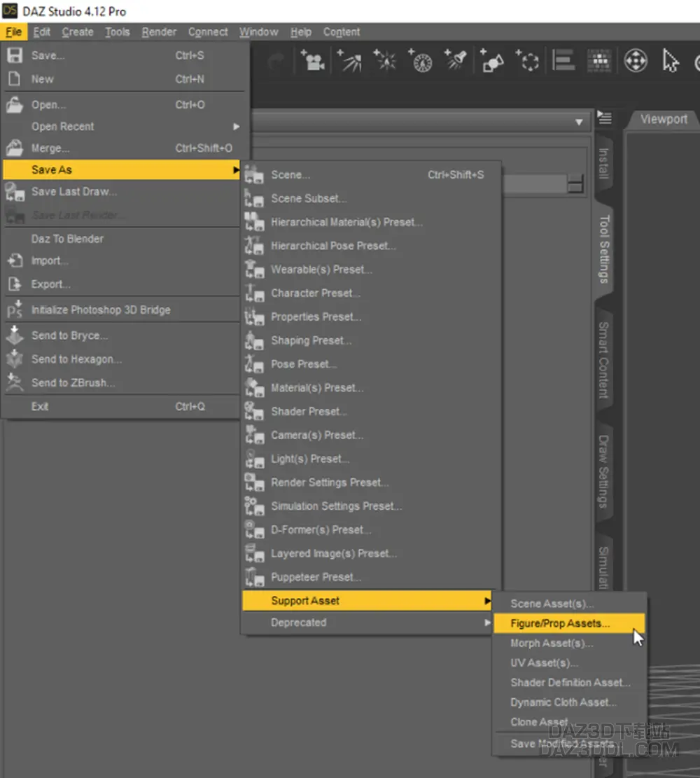Open the Draw Settings side tab
The image size is (700, 778).
click(604, 471)
